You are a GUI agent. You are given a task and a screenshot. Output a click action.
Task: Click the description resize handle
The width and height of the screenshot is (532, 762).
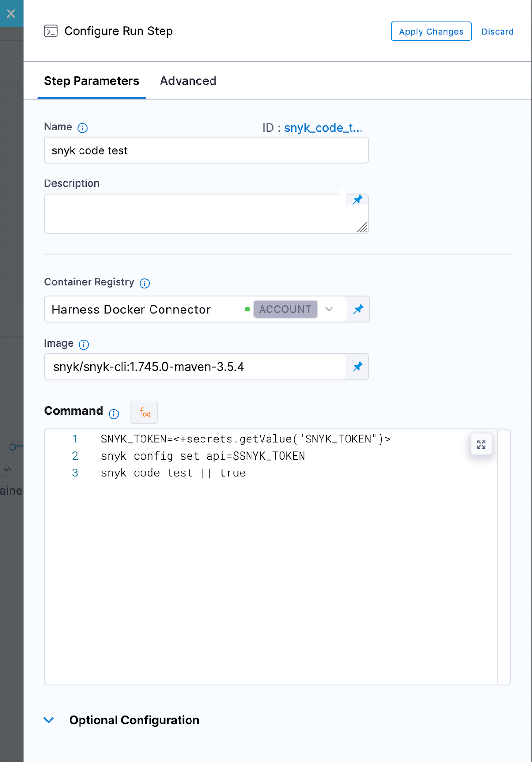click(x=362, y=228)
